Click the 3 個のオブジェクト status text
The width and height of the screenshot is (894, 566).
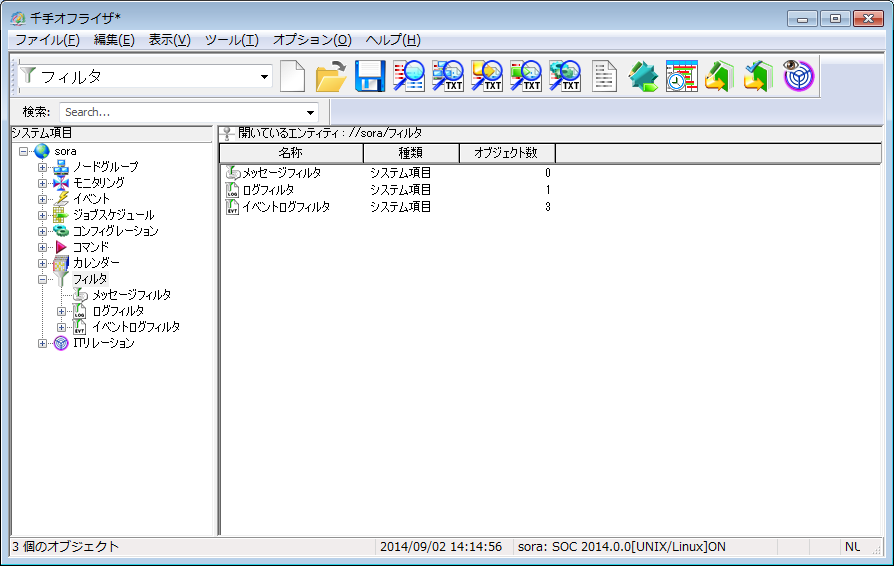[66, 547]
